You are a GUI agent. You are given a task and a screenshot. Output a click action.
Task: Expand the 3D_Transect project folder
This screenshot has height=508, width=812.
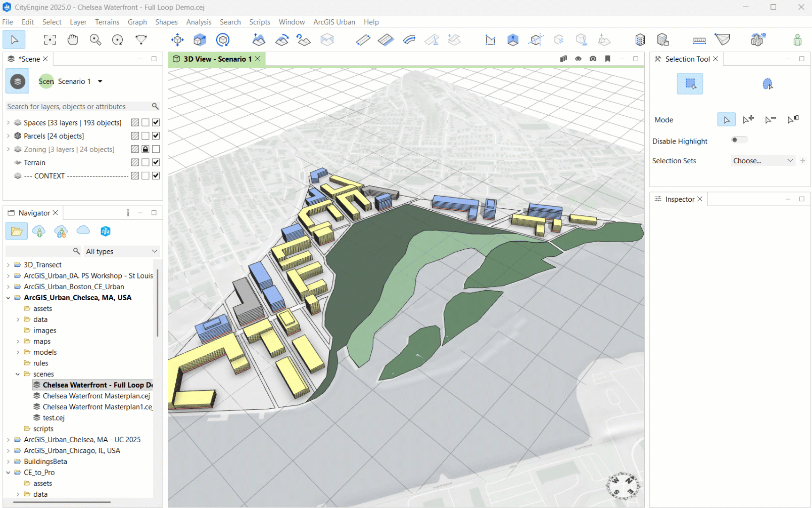8,265
